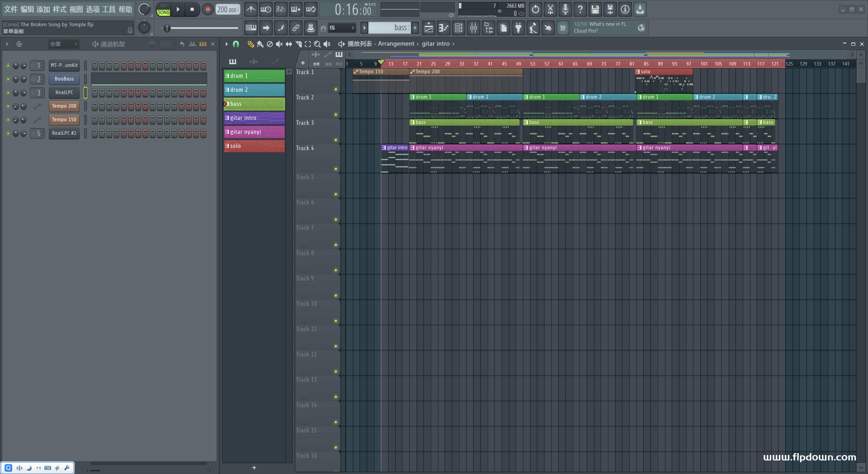Viewport: 868px width, 474px height.
Task: Open the 线 snap mode dropdown
Action: [342, 28]
